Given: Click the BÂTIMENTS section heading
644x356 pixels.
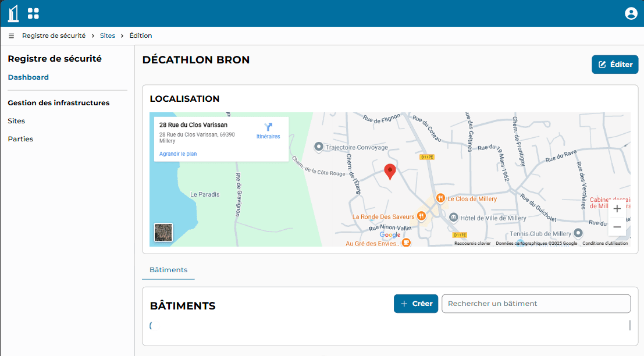Looking at the screenshot, I should 183,306.
